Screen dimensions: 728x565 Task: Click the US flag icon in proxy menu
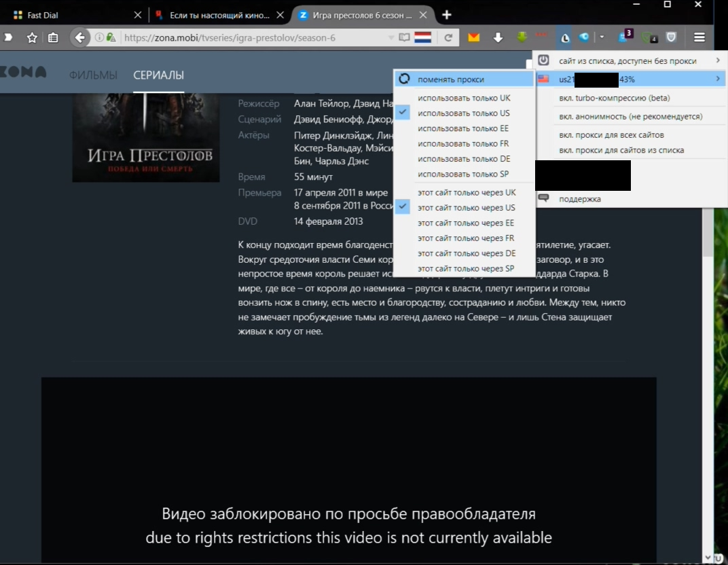tap(543, 79)
